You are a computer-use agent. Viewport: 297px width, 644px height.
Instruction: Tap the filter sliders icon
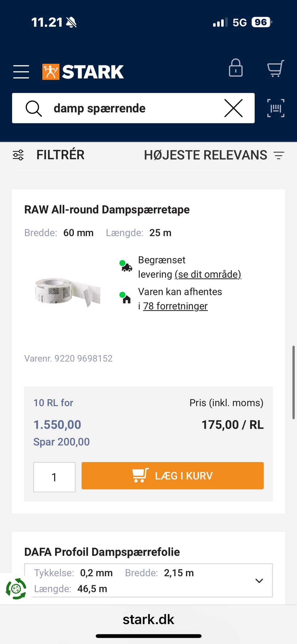pos(18,155)
